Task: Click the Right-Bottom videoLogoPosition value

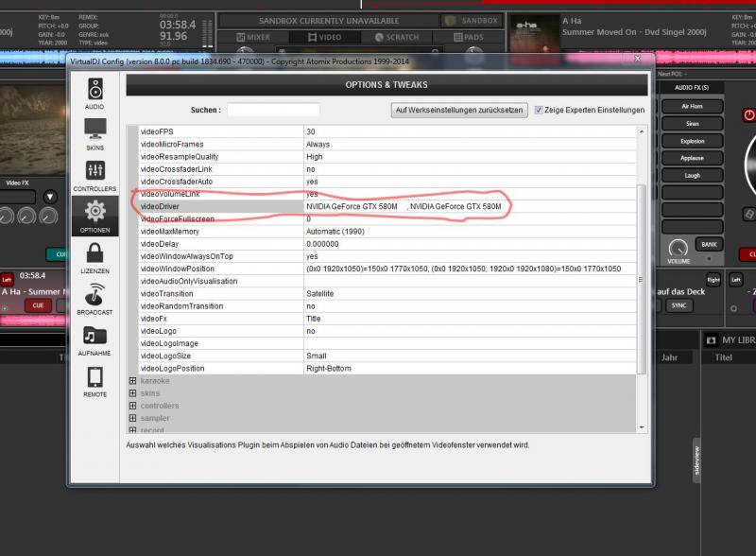Action: pos(329,369)
